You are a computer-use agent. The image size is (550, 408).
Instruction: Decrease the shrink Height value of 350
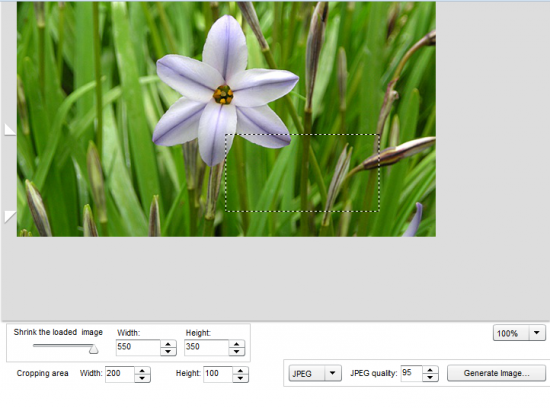click(237, 352)
